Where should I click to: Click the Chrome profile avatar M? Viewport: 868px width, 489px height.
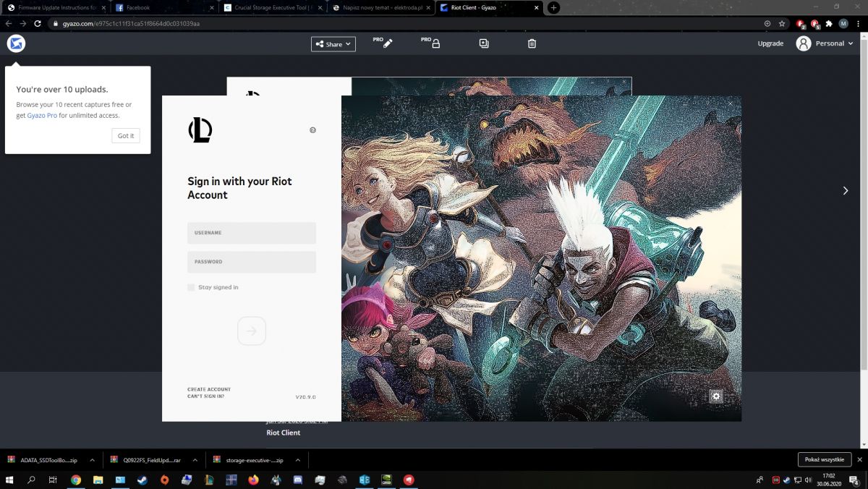pyautogui.click(x=843, y=23)
